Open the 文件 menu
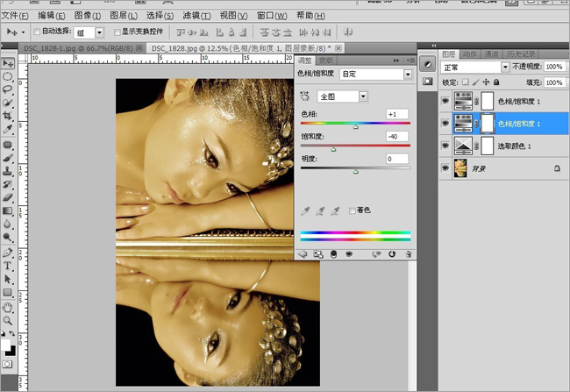Viewport: 570px width, 392px height. (x=15, y=16)
